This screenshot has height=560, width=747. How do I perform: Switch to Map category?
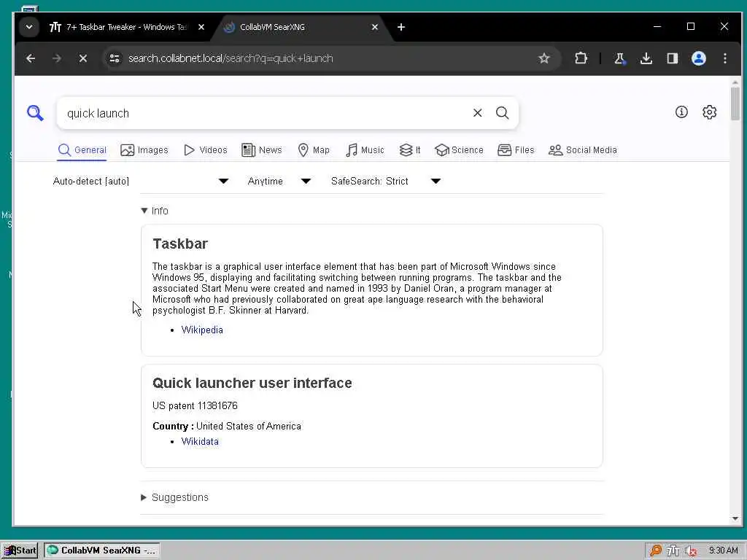[314, 150]
